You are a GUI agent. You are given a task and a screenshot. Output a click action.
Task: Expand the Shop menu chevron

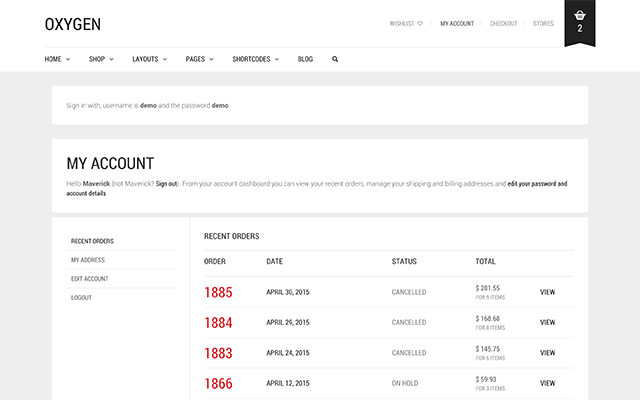111,60
